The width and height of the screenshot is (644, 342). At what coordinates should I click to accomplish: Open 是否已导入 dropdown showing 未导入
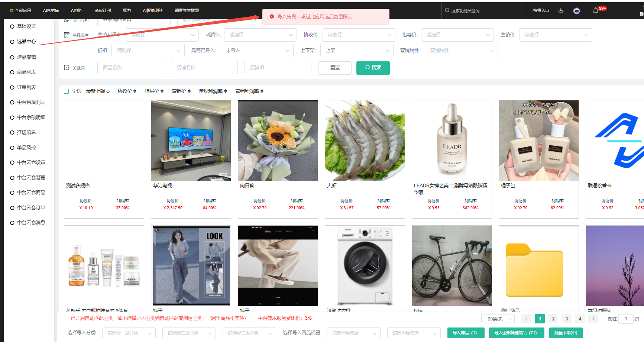pos(257,51)
